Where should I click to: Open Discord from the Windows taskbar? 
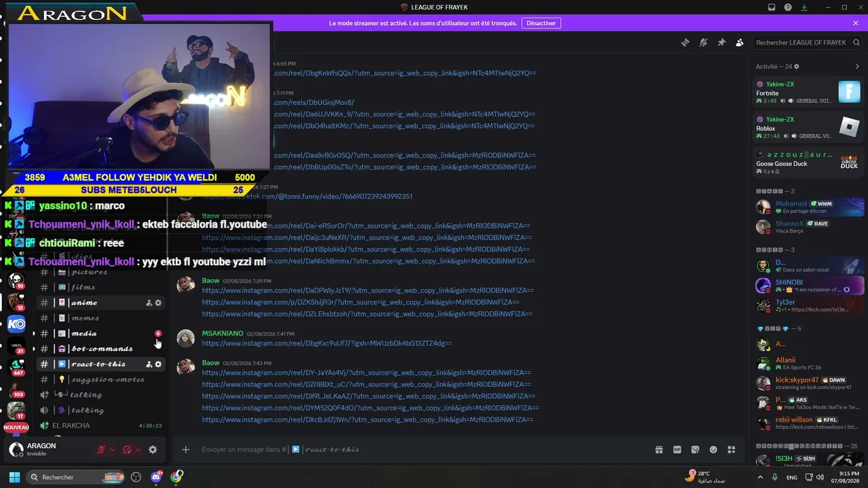[x=156, y=477]
